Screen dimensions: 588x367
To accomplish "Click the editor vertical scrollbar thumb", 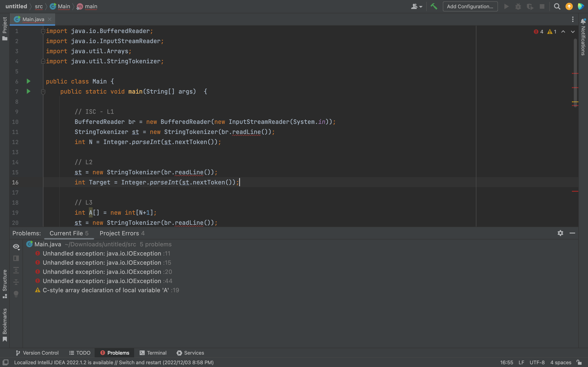I will (575, 73).
